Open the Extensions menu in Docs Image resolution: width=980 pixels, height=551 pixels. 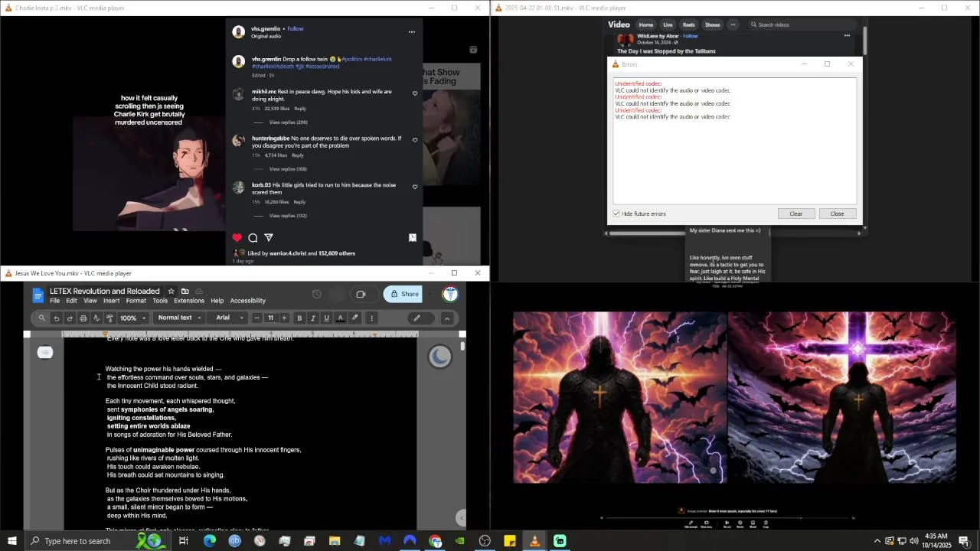[189, 301]
